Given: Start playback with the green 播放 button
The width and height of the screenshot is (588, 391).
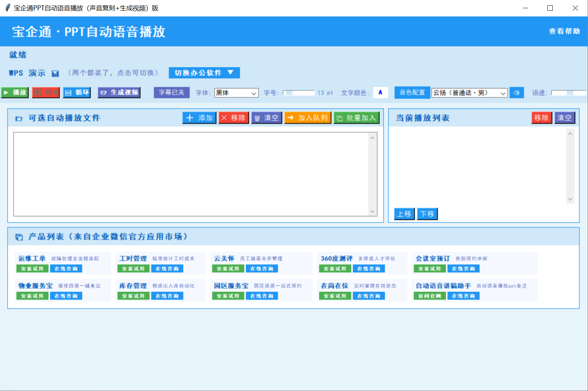Looking at the screenshot, I should pos(15,93).
